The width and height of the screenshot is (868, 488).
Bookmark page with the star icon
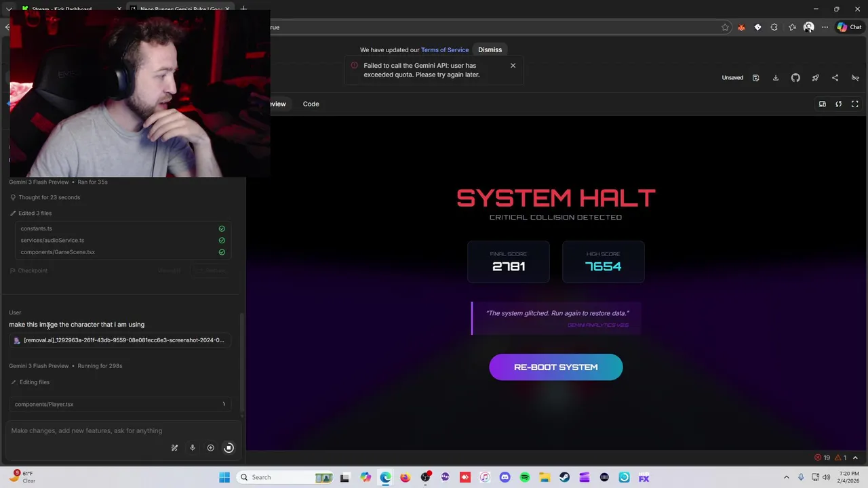pos(725,27)
